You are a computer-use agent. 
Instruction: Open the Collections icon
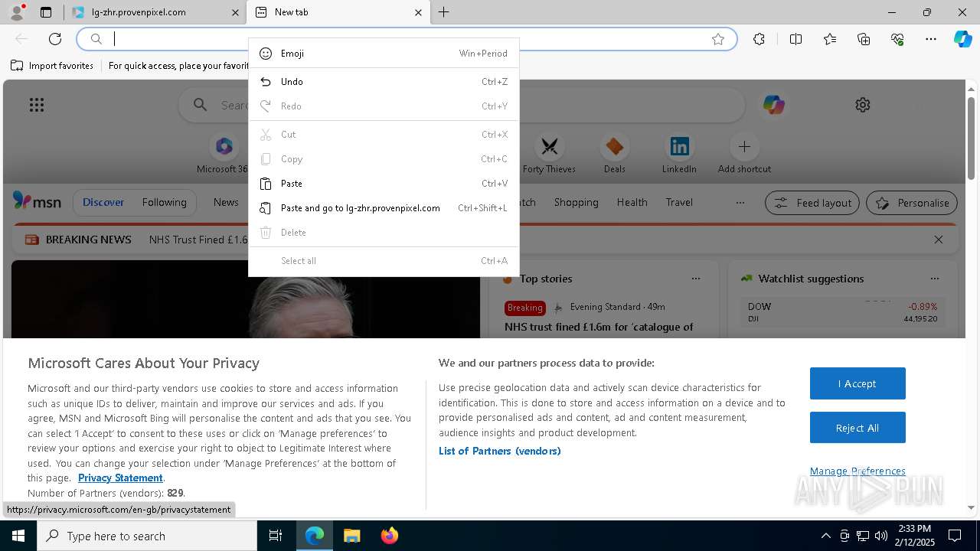(864, 39)
